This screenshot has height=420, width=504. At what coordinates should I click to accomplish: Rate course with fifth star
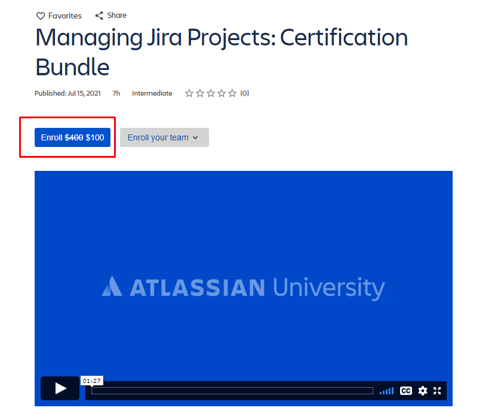tap(232, 93)
